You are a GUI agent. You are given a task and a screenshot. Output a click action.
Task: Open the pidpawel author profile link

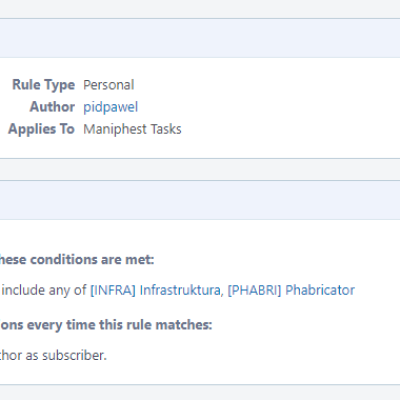click(110, 107)
